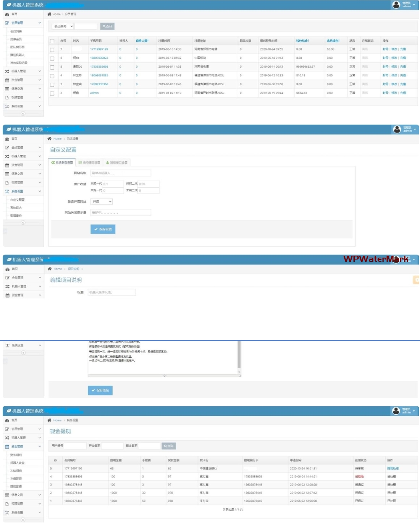Open phone number link 18807030822
The width and height of the screenshot is (420, 524).
click(99, 58)
